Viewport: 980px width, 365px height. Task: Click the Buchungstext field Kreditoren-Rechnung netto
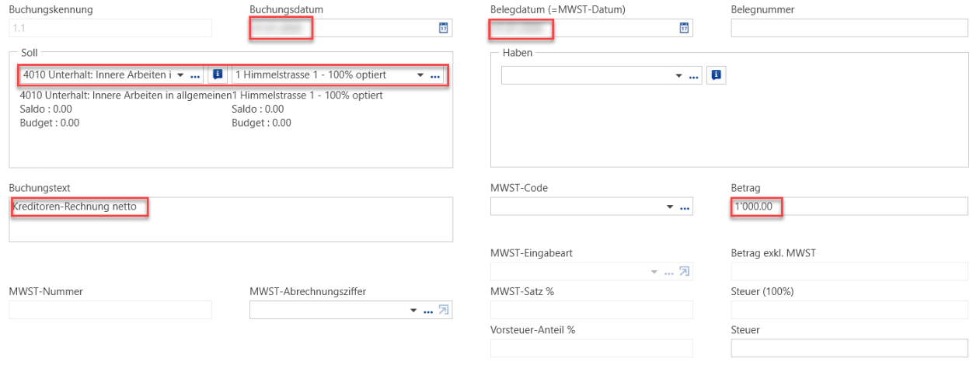[230, 219]
